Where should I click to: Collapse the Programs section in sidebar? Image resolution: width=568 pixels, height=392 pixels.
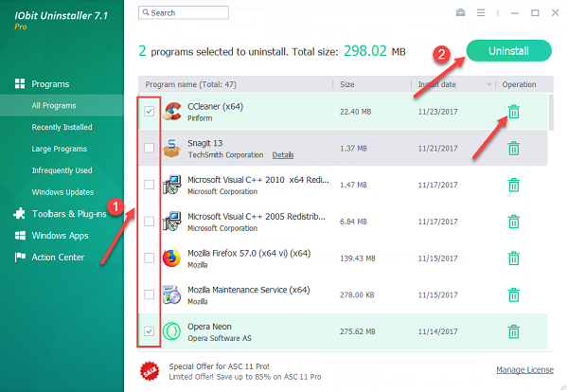[x=50, y=84]
